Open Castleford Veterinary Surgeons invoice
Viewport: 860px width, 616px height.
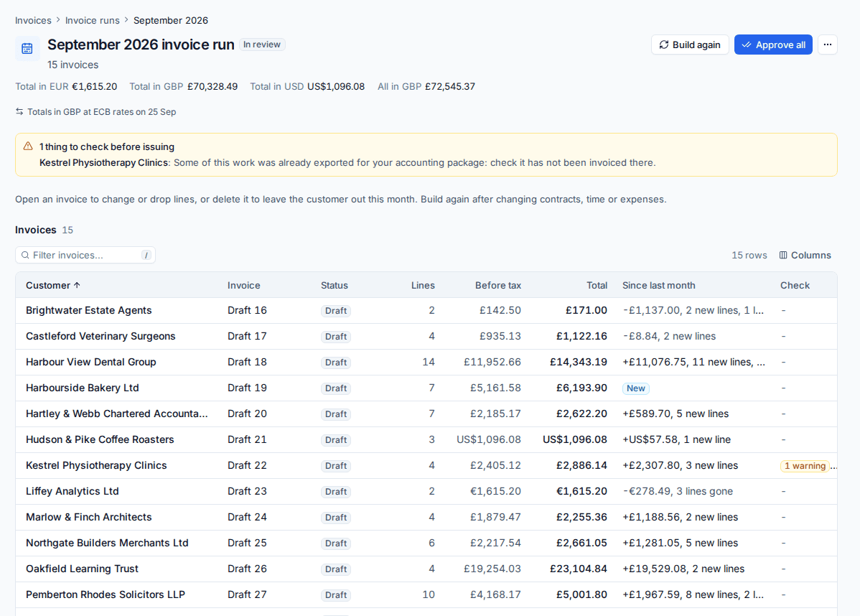pyautogui.click(x=426, y=336)
